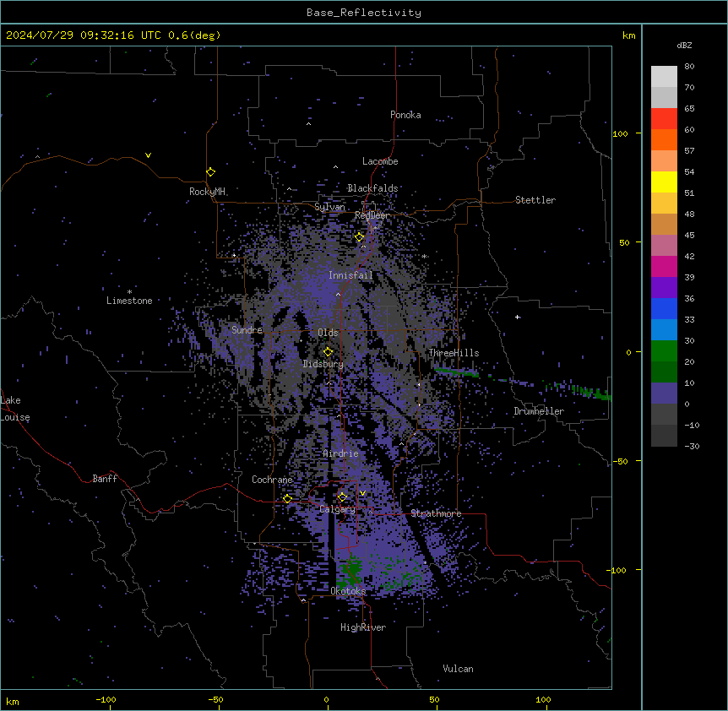Click the Strathmore town label

pyautogui.click(x=436, y=513)
